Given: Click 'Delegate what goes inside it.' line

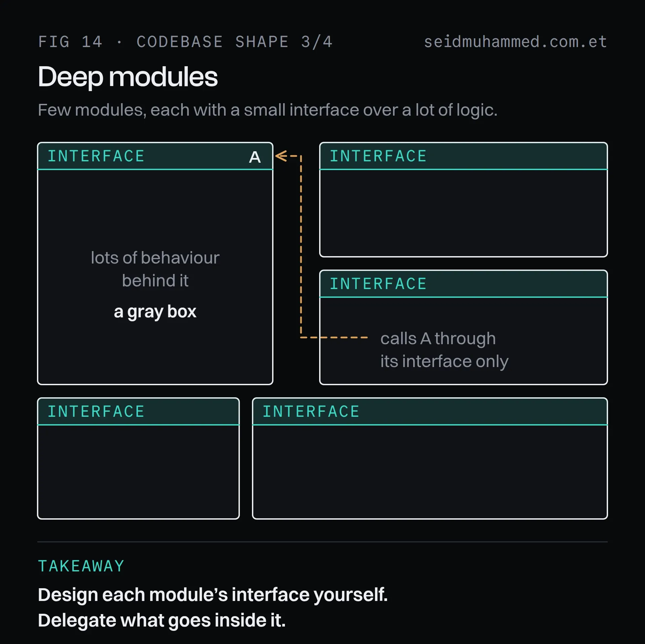Looking at the screenshot, I should pos(162,620).
